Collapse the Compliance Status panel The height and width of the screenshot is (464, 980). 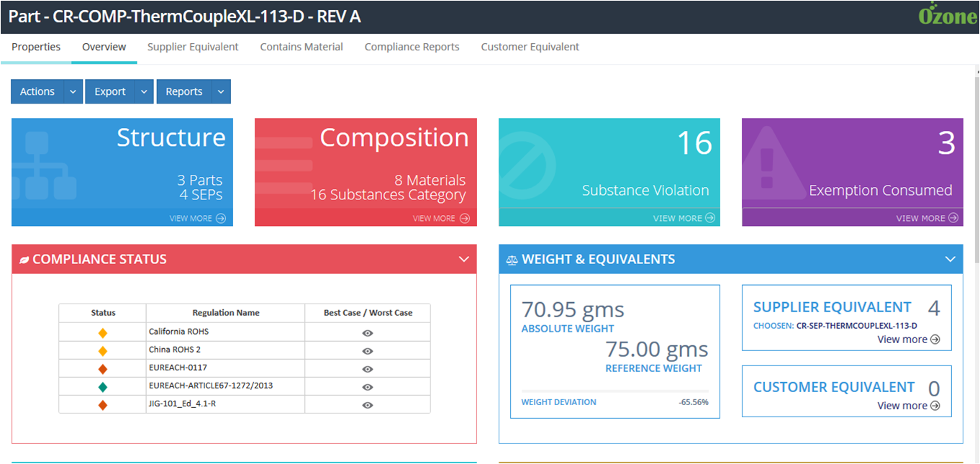(x=463, y=260)
